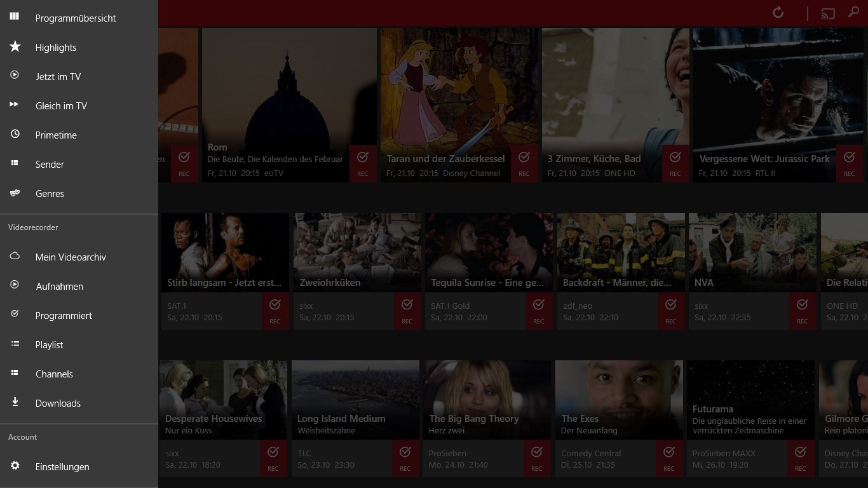Click the Genres masks icon

[x=14, y=193]
